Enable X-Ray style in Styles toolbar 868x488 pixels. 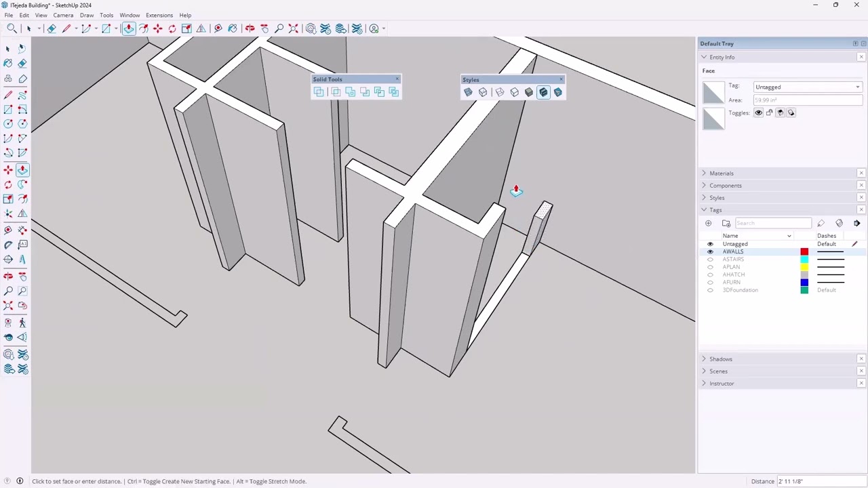point(468,92)
